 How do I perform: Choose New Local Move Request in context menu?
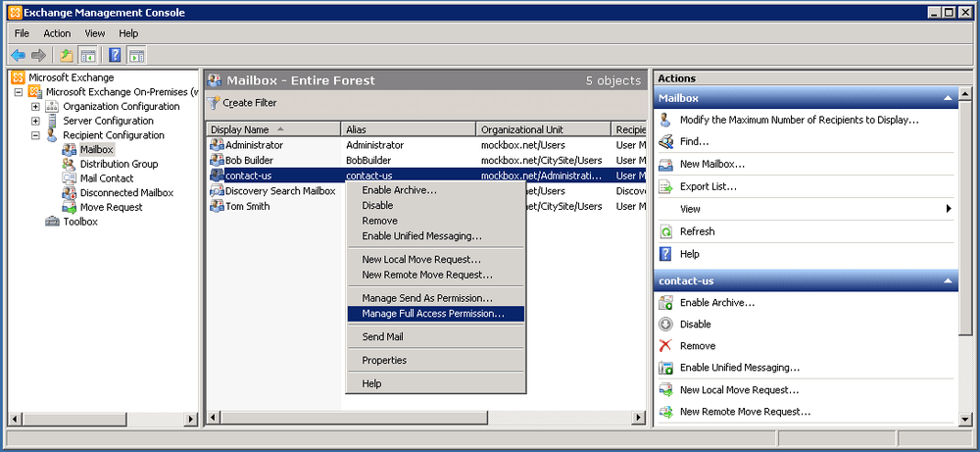[436, 260]
